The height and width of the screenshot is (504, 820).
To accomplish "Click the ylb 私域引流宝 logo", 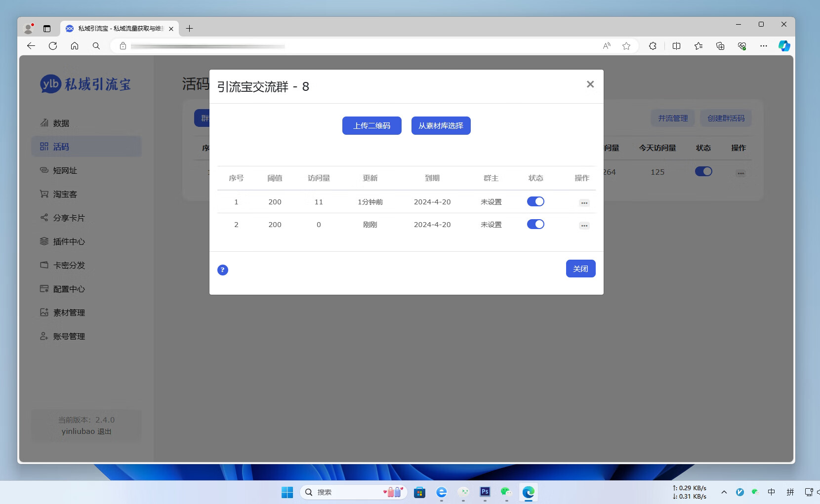I will [85, 84].
